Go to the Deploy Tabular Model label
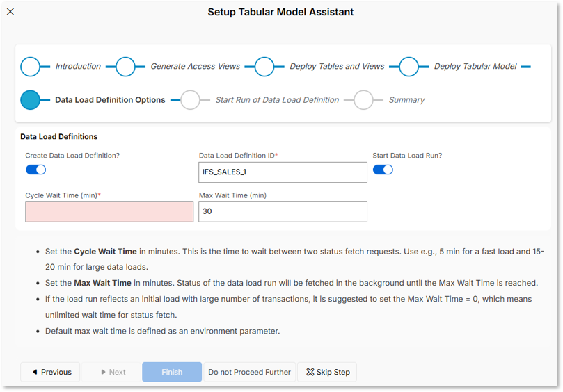This screenshot has width=563, height=392. (475, 66)
